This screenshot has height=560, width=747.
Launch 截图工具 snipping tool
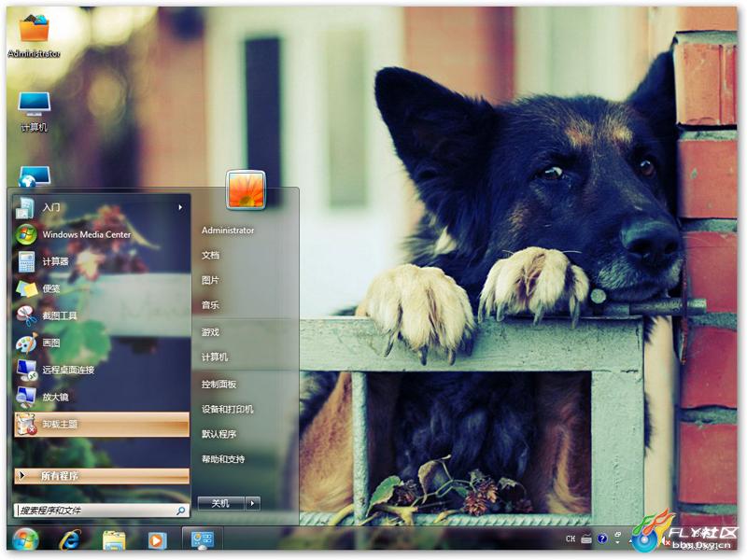[101, 315]
